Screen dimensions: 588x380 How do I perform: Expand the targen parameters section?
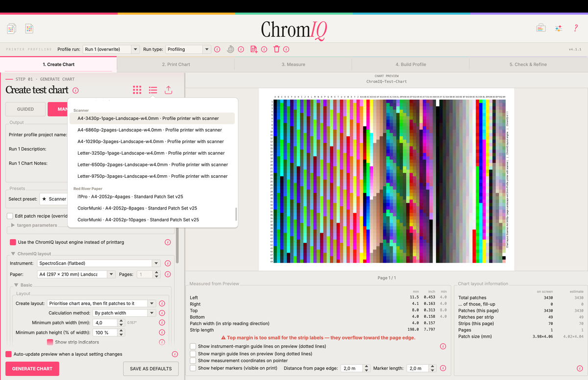coord(13,225)
